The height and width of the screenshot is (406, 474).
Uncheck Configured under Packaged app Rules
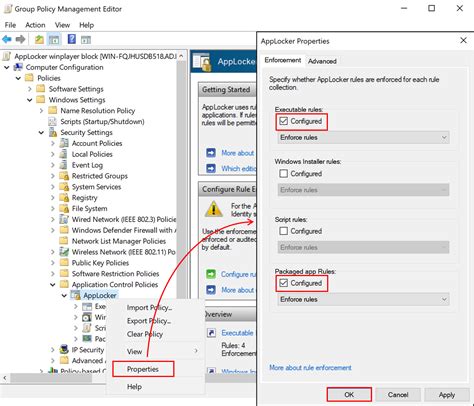pyautogui.click(x=283, y=283)
